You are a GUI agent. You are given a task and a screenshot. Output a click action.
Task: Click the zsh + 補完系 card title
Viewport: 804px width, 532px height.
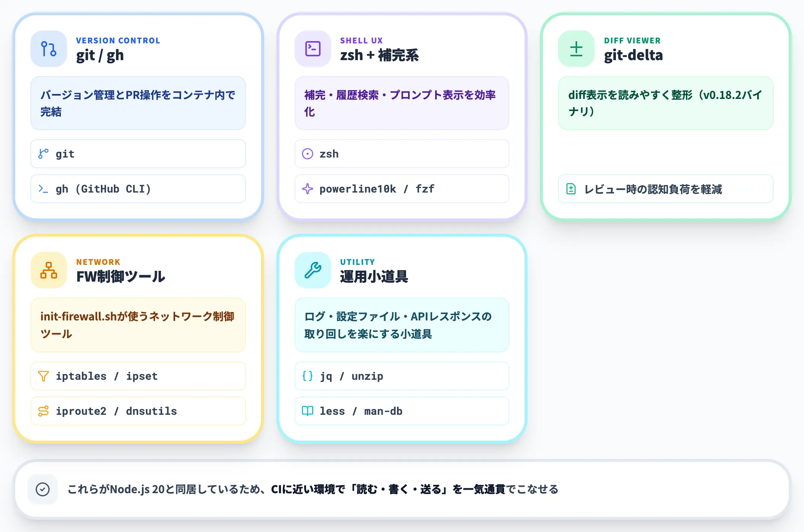tap(379, 56)
